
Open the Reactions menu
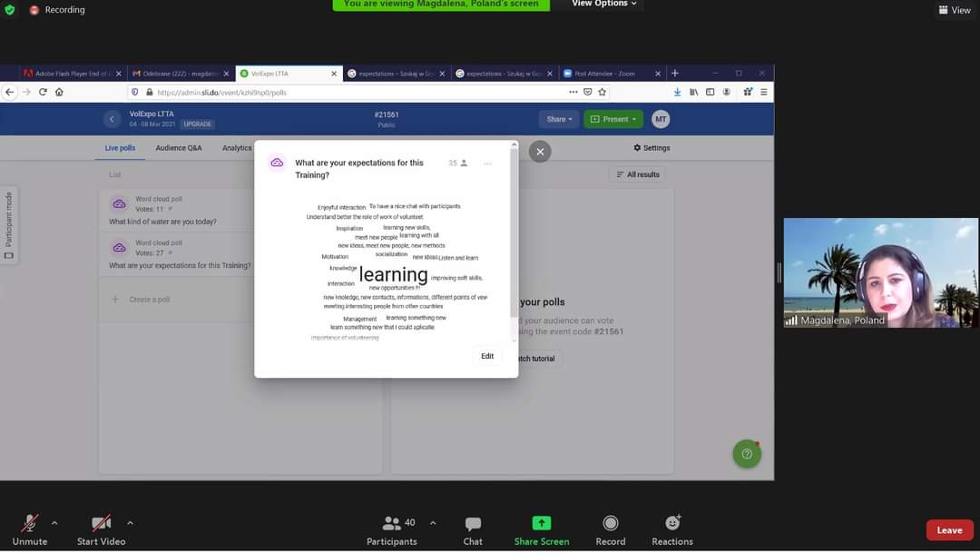coord(671,530)
